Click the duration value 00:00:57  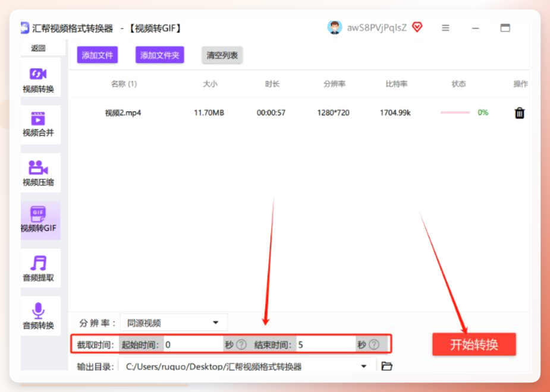point(271,113)
